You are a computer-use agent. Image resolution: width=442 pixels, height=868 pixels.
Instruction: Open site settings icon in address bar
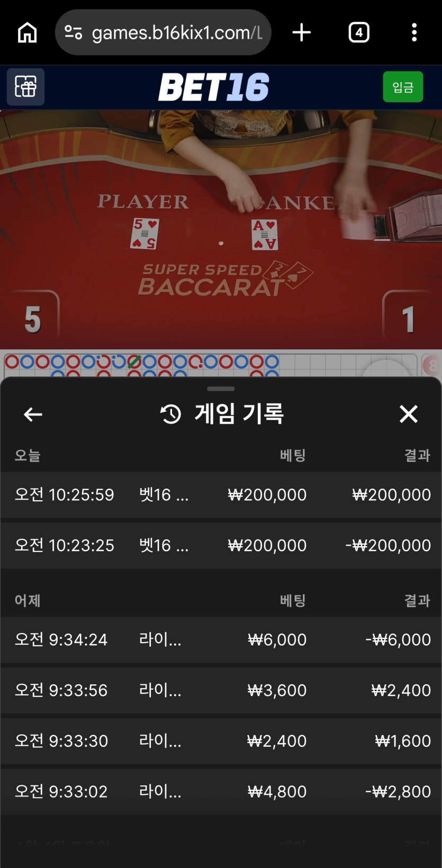point(73,33)
